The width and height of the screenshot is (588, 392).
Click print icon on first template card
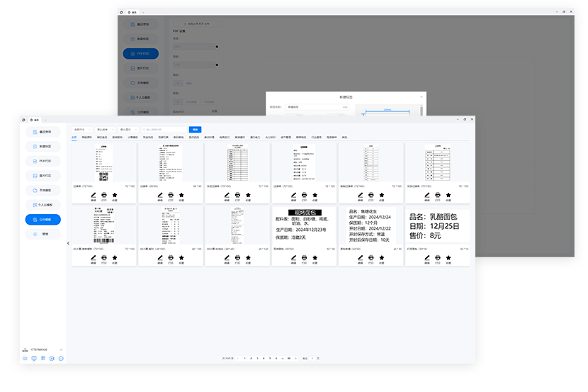[104, 195]
